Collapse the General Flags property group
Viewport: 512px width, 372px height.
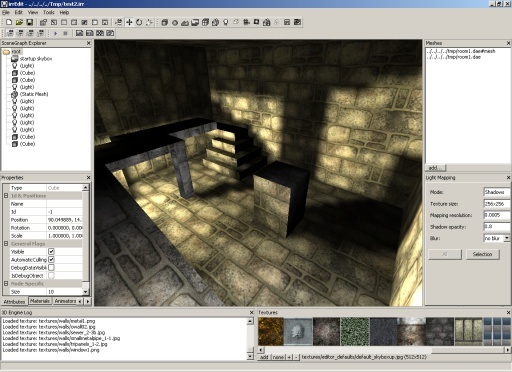pyautogui.click(x=6, y=244)
